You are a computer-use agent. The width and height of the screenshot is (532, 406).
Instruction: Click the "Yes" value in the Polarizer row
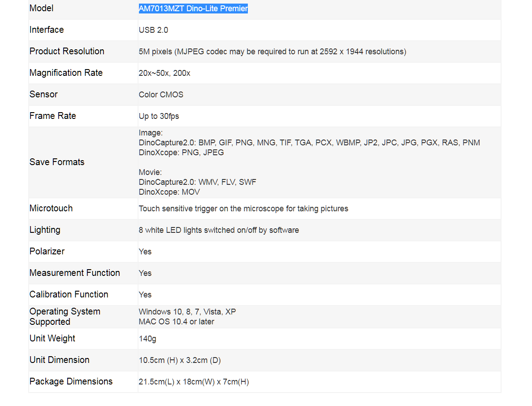pyautogui.click(x=145, y=252)
